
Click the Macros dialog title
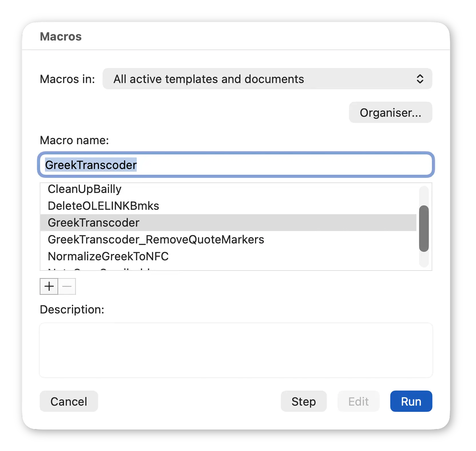61,37
